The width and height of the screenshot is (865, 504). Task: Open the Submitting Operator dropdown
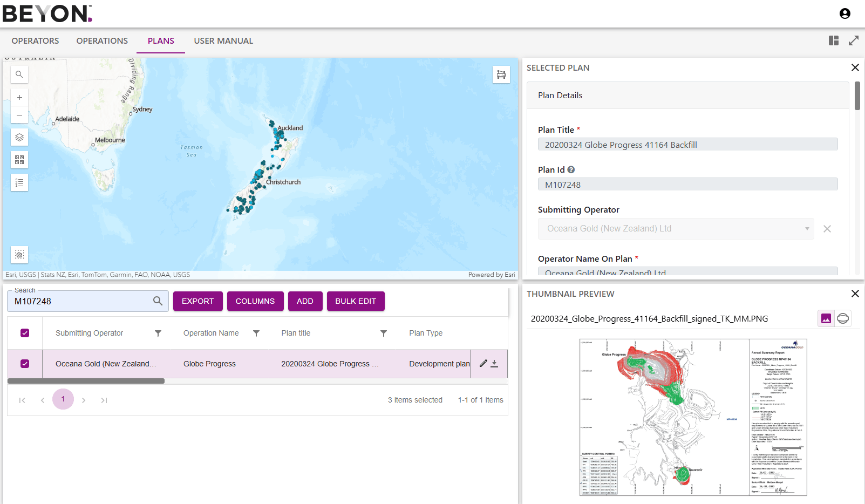click(x=807, y=228)
